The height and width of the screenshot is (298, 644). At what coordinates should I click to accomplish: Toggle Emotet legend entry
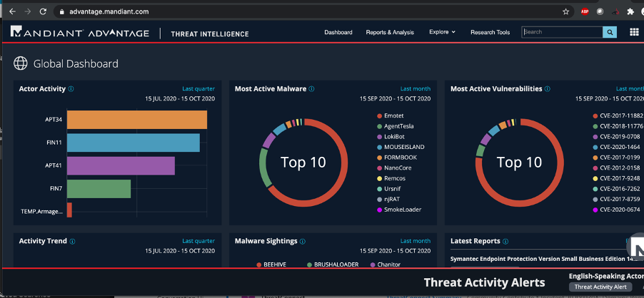tap(390, 116)
